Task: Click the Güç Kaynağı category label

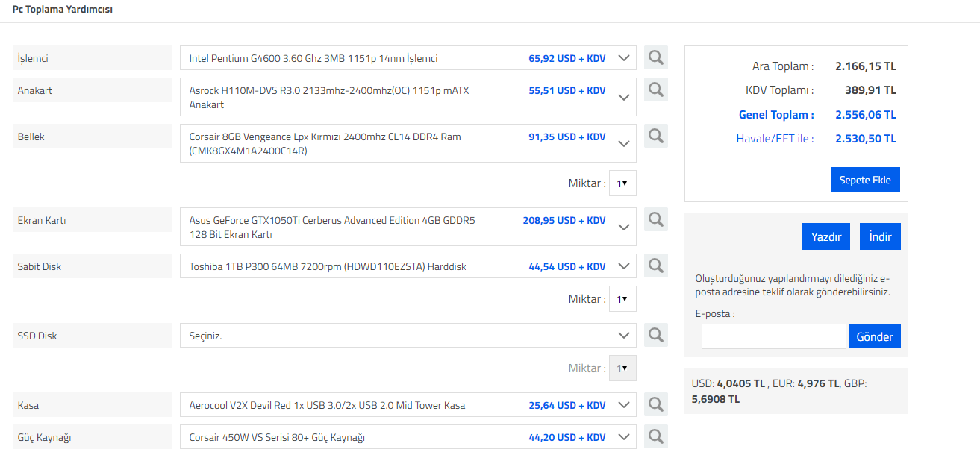Action: coord(93,437)
